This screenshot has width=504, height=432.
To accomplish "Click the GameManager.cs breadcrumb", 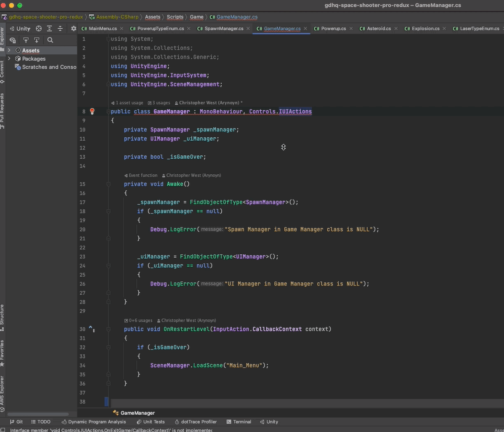I will (x=233, y=17).
